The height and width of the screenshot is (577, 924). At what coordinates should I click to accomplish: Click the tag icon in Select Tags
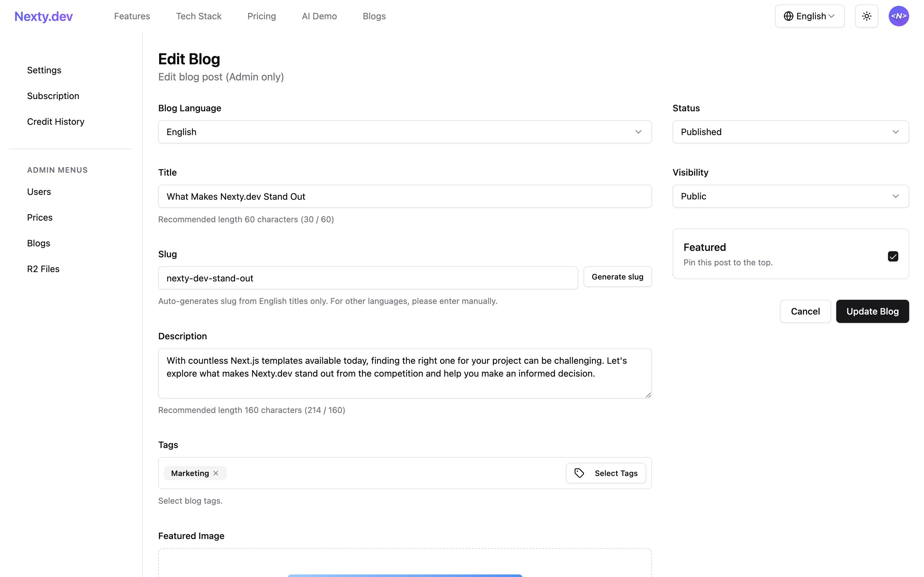click(579, 473)
